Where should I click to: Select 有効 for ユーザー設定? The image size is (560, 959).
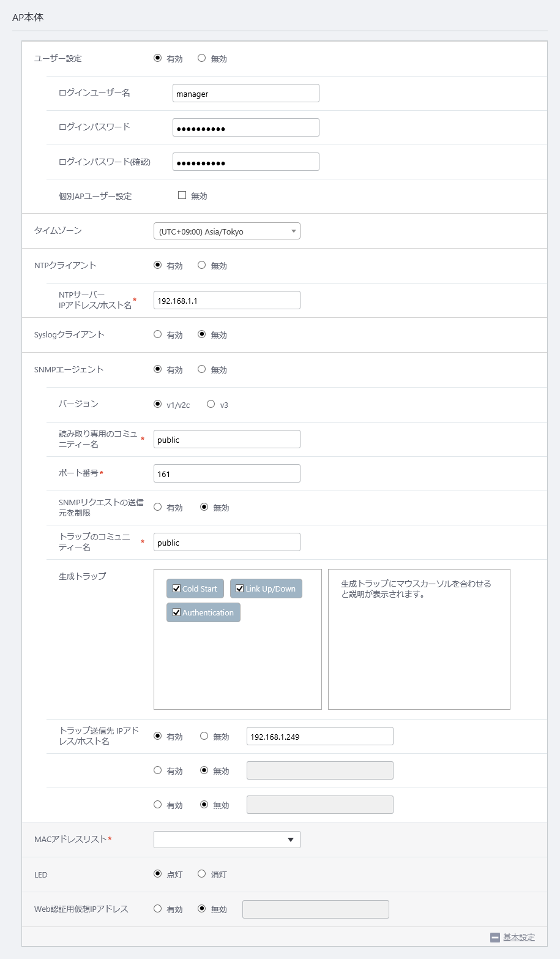pos(157,58)
